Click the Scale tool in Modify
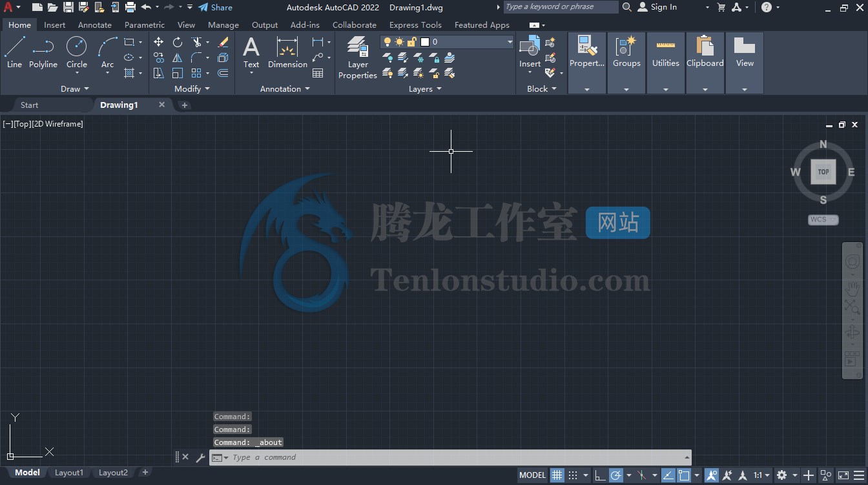Screen dimensions: 868x485 (178, 73)
